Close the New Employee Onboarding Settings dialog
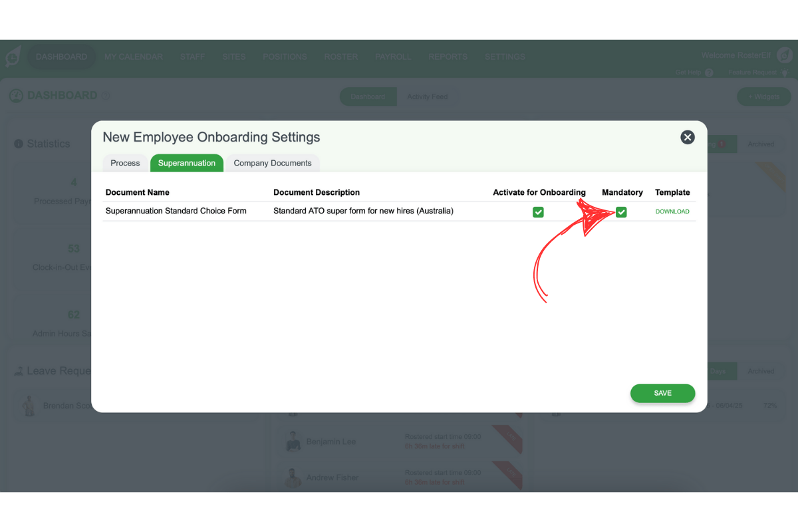Screen dimensions: 798x532 click(688, 137)
